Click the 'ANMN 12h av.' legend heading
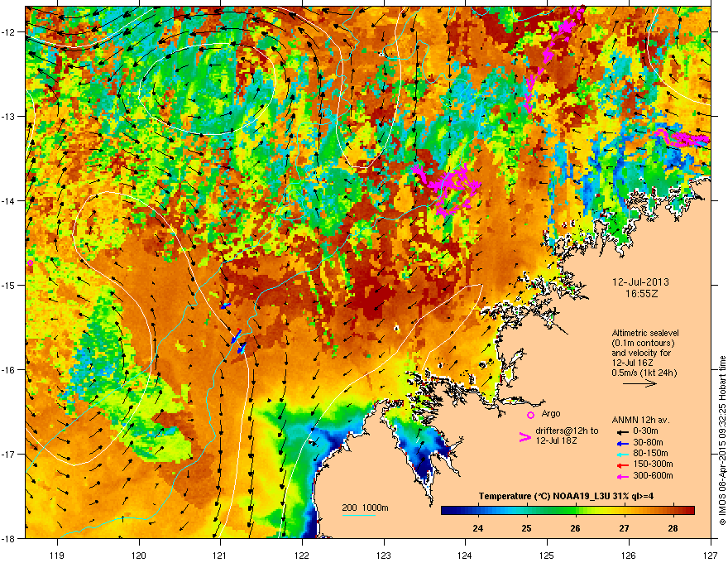 640,421
